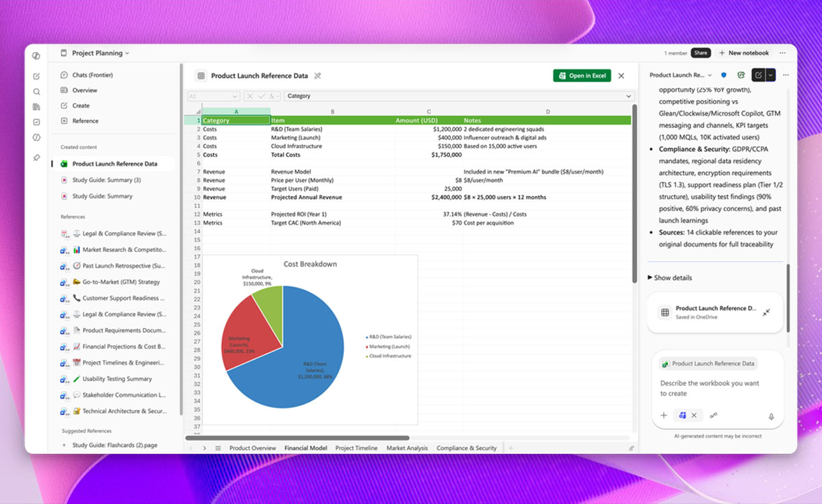822x504 pixels.
Task: Select column A header
Action: click(x=236, y=111)
